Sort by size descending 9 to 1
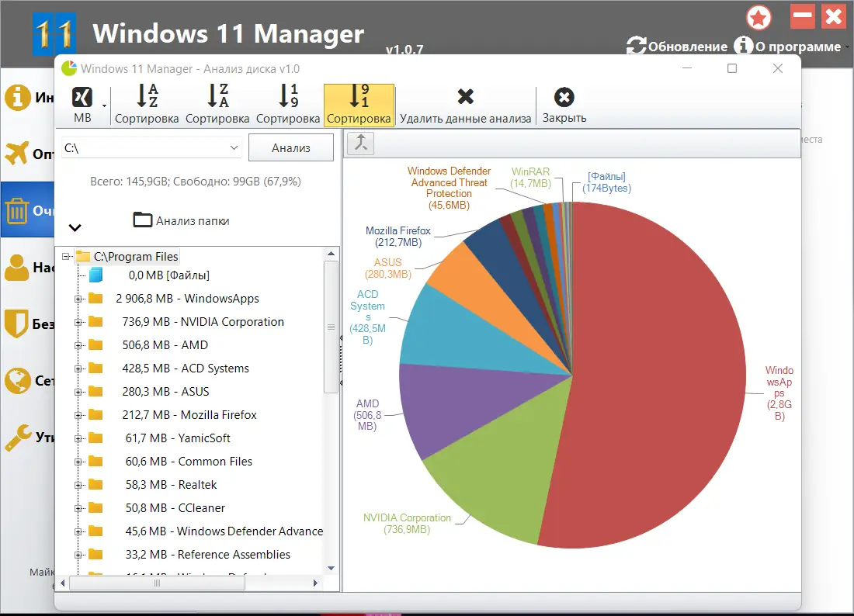This screenshot has width=854, height=616. click(x=359, y=105)
